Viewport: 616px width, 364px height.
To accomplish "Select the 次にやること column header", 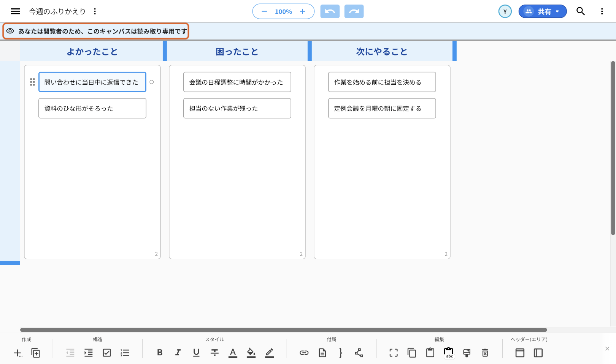I will (382, 52).
